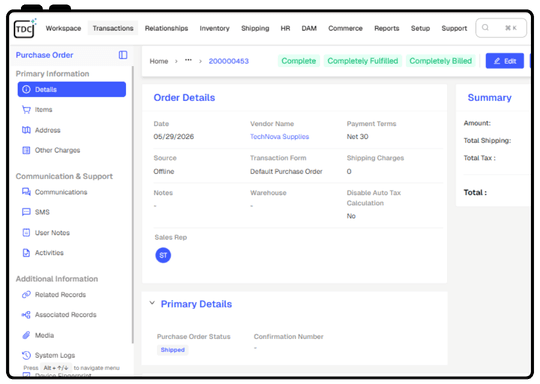Click the Edit button

tap(505, 61)
